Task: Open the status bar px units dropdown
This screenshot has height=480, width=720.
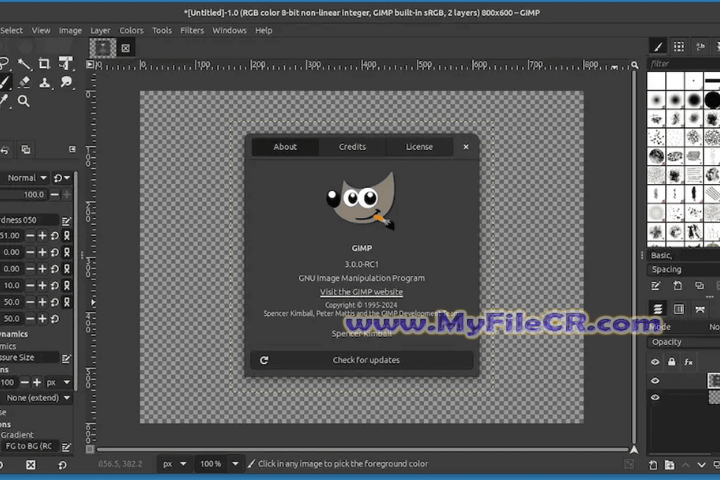Action: [x=174, y=464]
